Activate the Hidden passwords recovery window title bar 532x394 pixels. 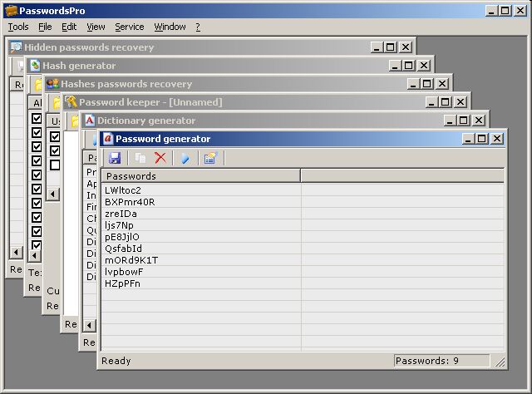210,47
